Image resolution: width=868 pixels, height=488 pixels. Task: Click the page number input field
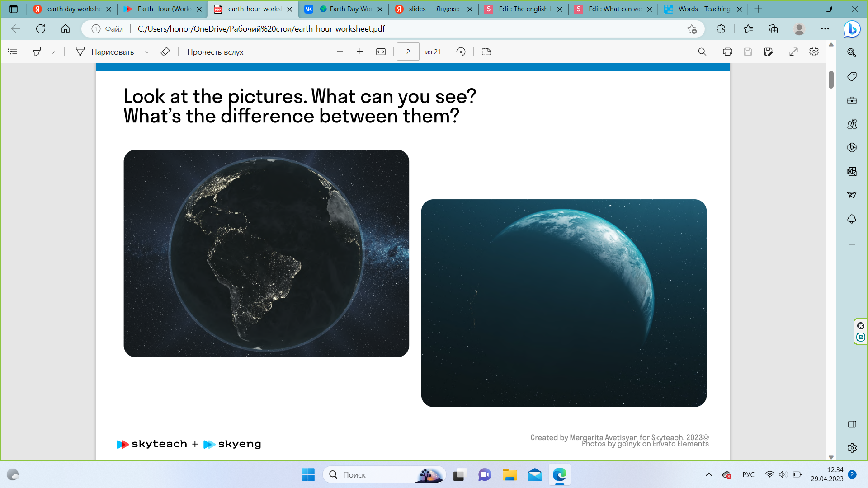pos(408,52)
